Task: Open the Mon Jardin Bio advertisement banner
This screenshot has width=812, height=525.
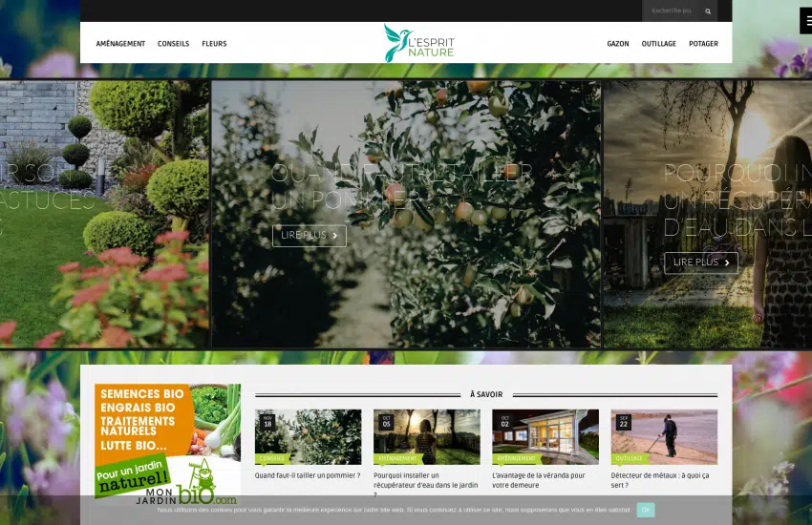Action: click(168, 444)
